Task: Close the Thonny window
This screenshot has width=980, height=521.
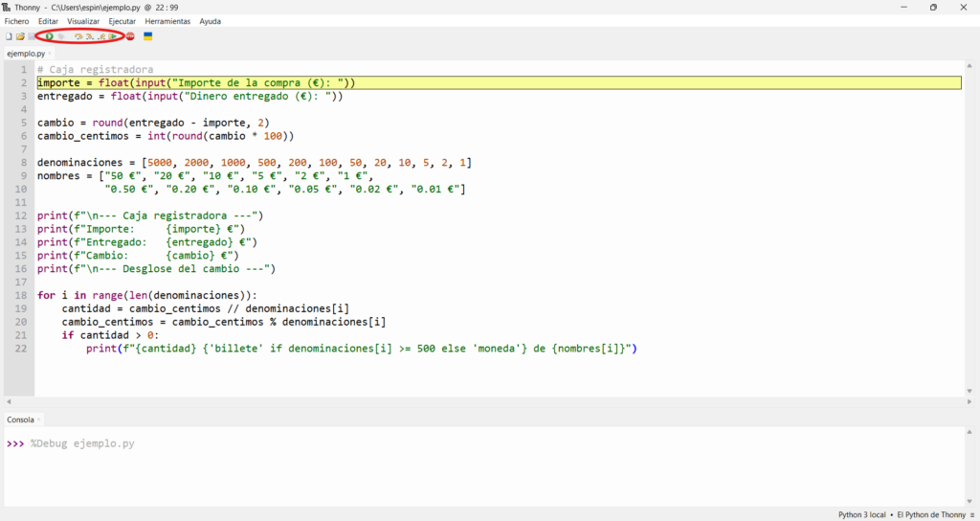Action: click(x=963, y=8)
